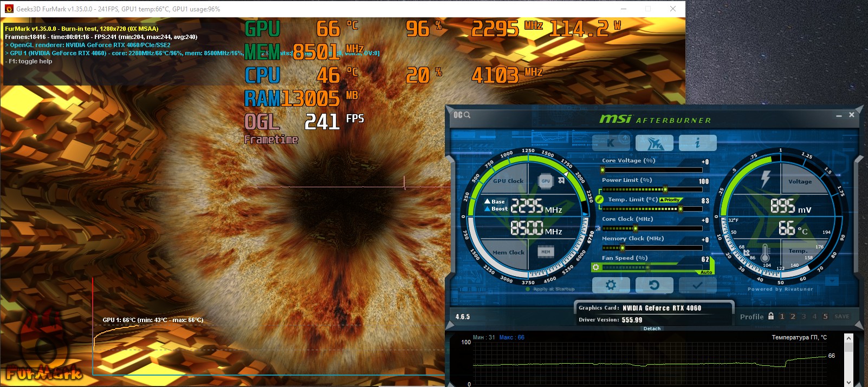Image resolution: width=868 pixels, height=387 pixels.
Task: Adjust the Core Voltage slider
Action: click(652, 170)
